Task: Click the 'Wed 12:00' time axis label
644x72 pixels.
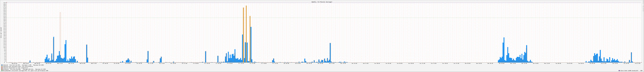Action: (60, 63)
